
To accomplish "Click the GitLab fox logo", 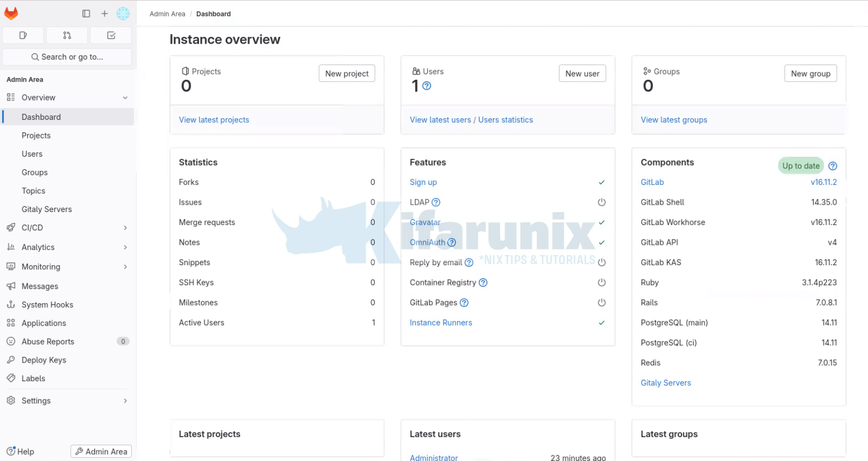I will pos(11,13).
